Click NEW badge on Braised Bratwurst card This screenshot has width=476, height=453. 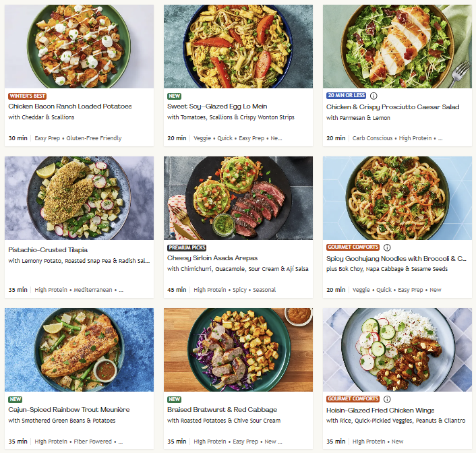(175, 399)
